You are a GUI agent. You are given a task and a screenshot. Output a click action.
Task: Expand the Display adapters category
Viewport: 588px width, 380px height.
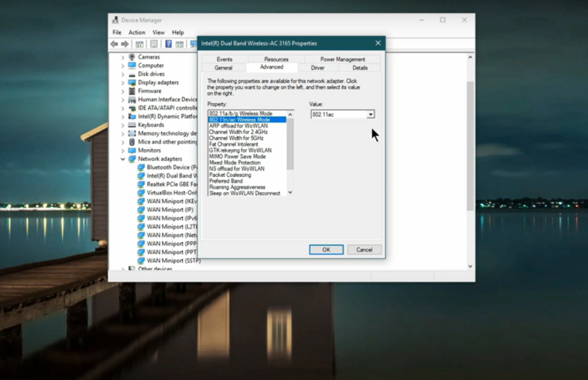123,83
